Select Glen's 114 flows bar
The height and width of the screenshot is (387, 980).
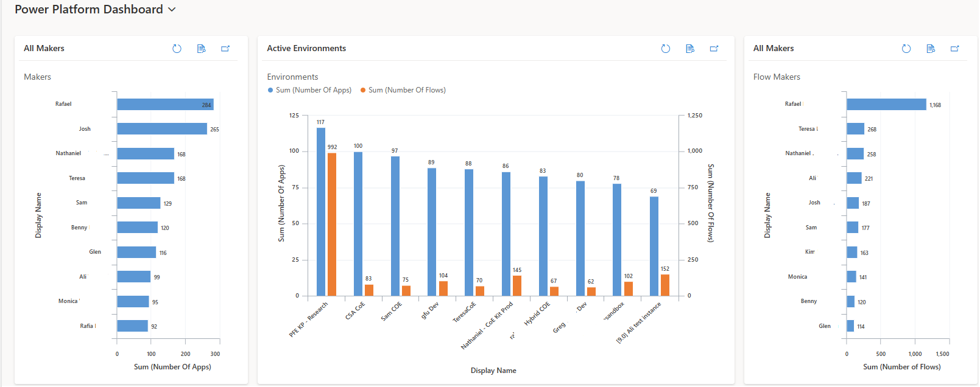(x=850, y=326)
